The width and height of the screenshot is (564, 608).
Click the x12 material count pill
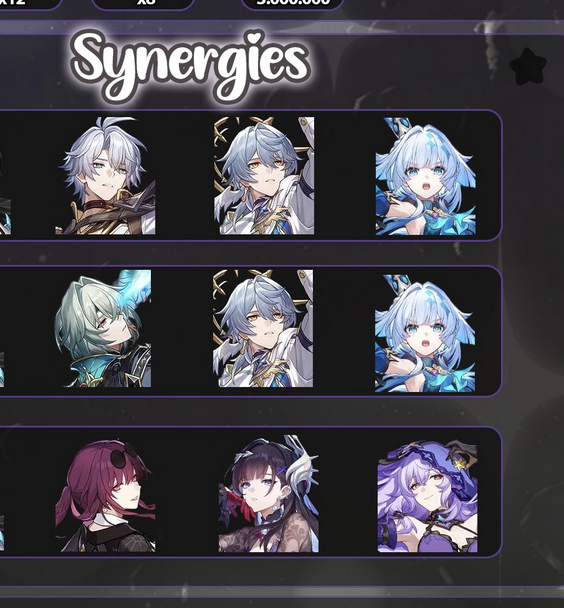tap(31, 4)
